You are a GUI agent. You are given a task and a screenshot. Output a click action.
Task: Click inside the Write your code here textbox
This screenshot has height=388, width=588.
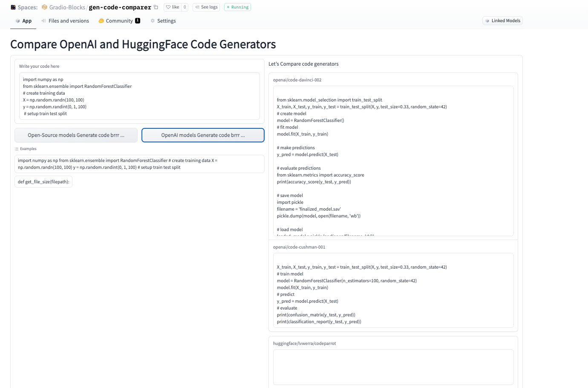click(139, 96)
